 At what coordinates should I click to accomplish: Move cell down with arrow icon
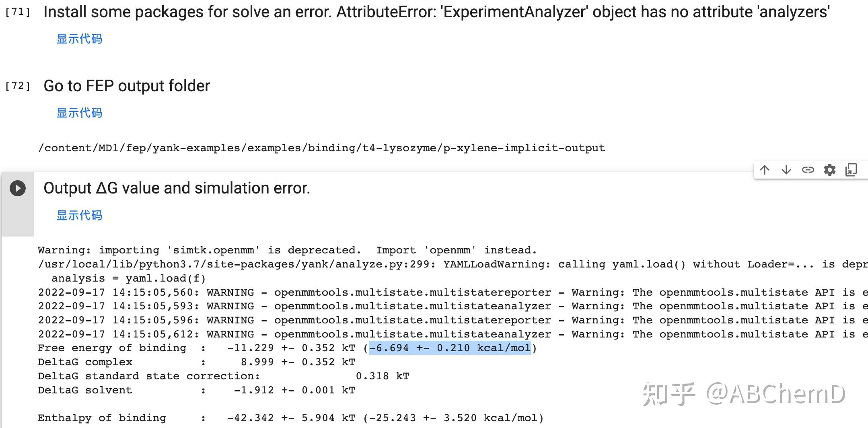pyautogui.click(x=786, y=170)
